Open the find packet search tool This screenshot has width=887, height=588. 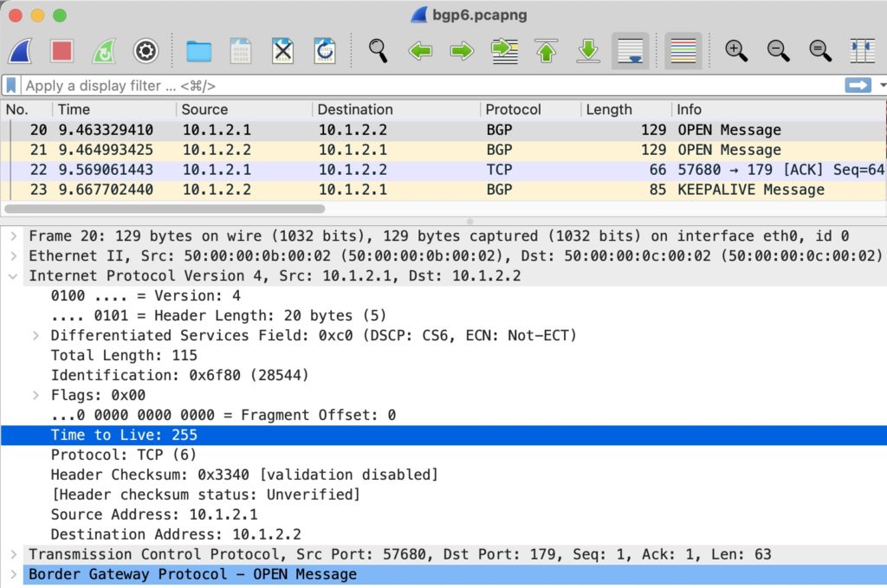click(378, 51)
